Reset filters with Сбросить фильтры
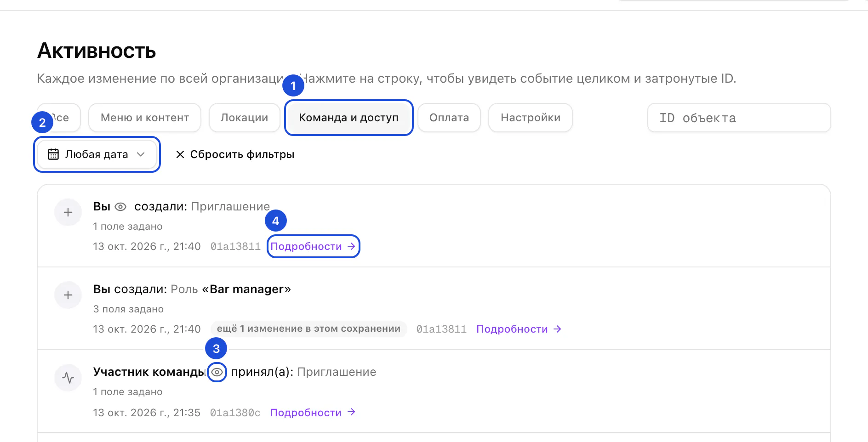The width and height of the screenshot is (868, 442). pos(235,154)
